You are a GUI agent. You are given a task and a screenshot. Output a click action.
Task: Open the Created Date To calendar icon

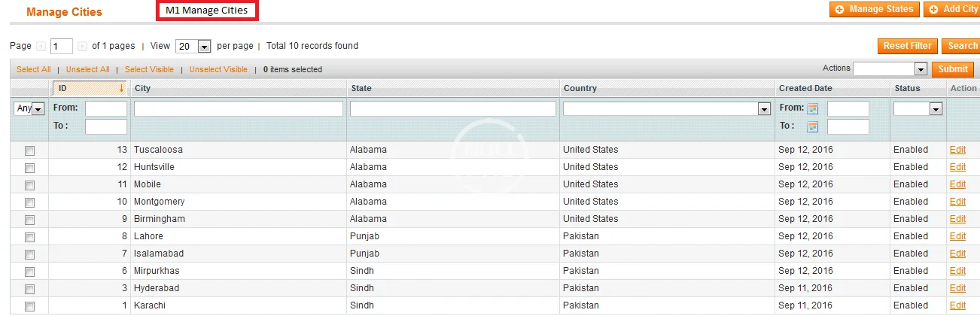(x=813, y=126)
